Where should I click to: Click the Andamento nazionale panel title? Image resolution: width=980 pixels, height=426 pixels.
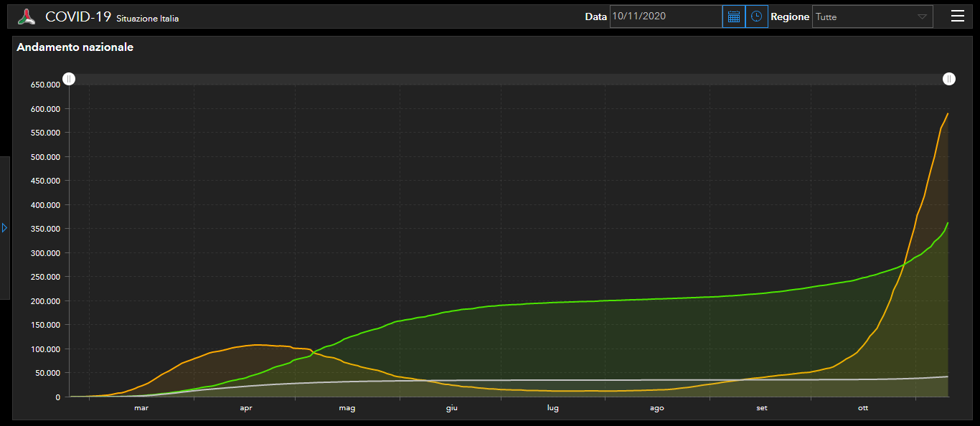click(x=75, y=47)
